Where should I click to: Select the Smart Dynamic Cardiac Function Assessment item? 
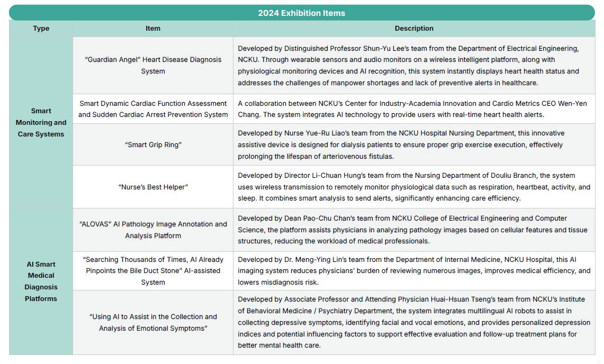coord(153,109)
